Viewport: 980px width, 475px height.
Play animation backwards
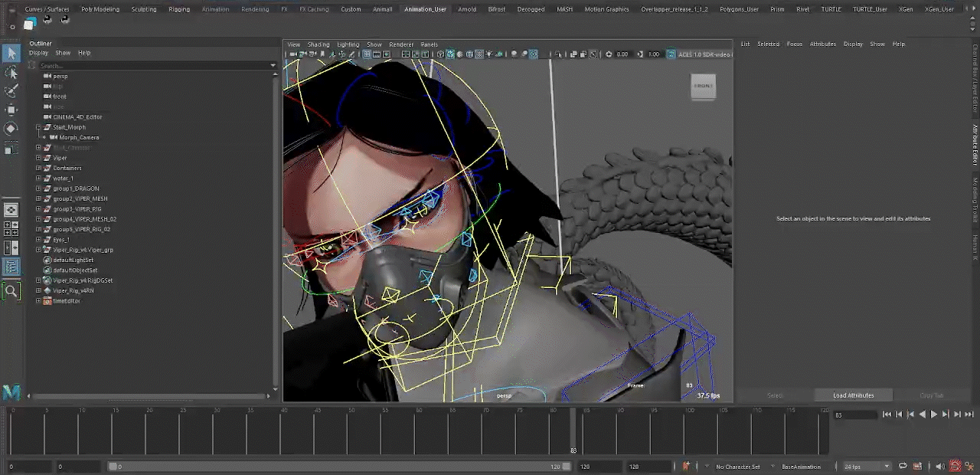(922, 414)
